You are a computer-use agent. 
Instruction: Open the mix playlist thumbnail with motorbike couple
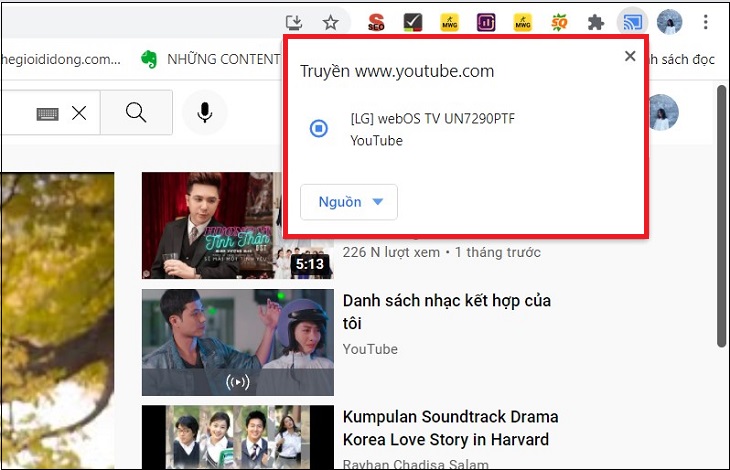pyautogui.click(x=238, y=342)
